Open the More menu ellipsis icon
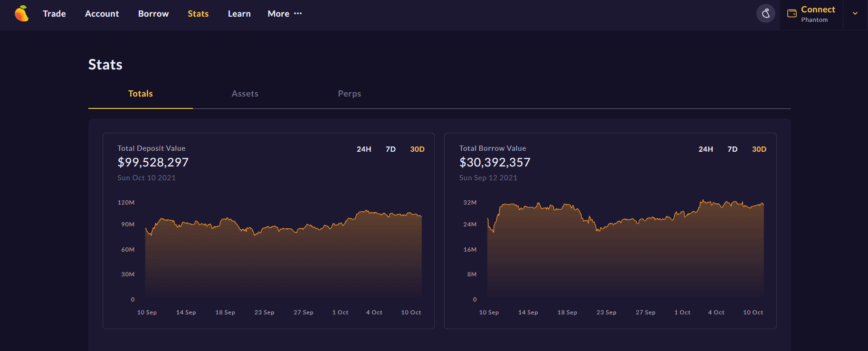This screenshot has height=351, width=868. point(298,13)
